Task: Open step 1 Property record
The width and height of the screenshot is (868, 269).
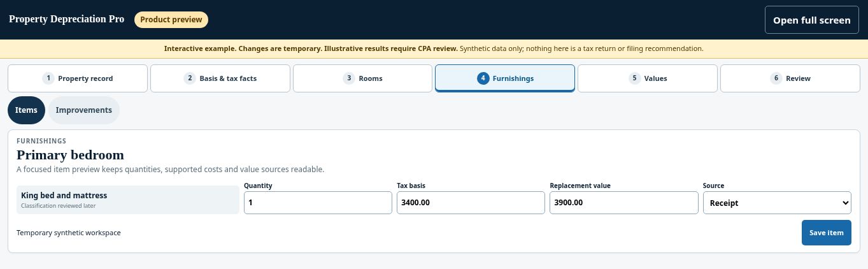Action: click(78, 78)
